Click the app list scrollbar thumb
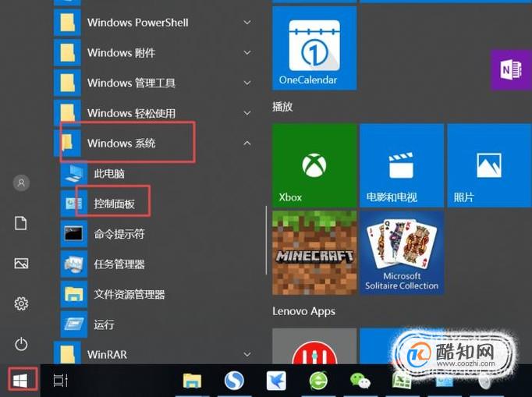 click(266, 240)
